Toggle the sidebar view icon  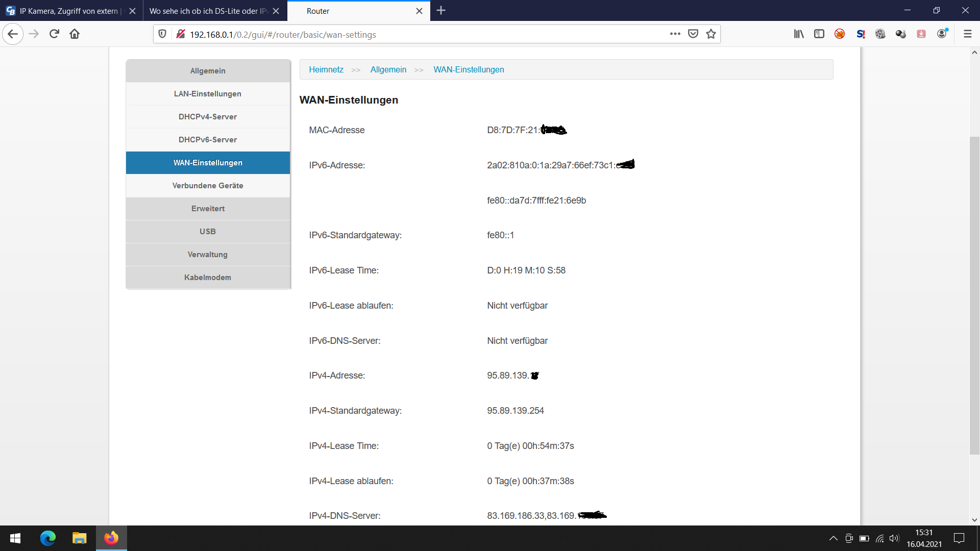(819, 34)
